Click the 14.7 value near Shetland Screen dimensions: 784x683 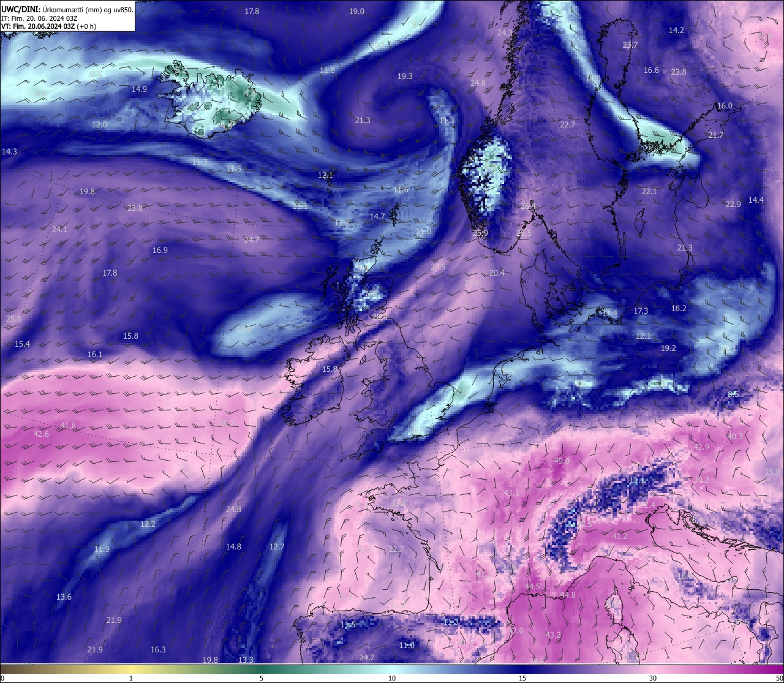point(377,216)
